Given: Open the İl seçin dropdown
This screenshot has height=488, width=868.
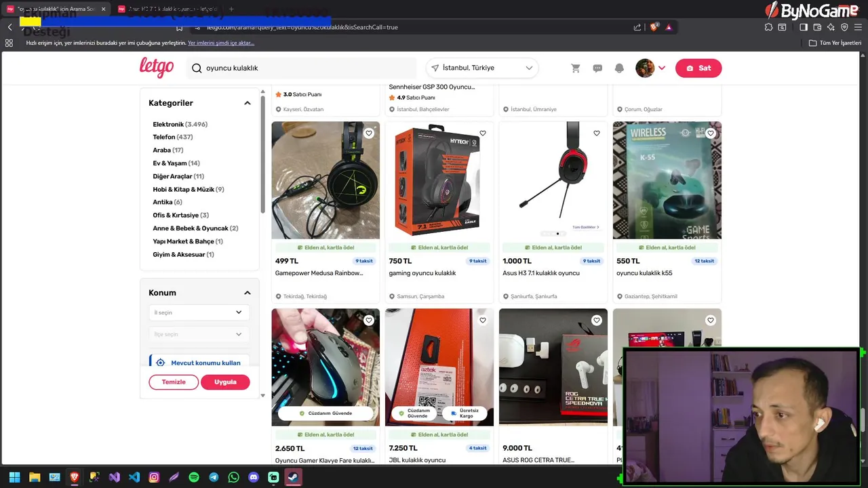Looking at the screenshot, I should [x=199, y=312].
